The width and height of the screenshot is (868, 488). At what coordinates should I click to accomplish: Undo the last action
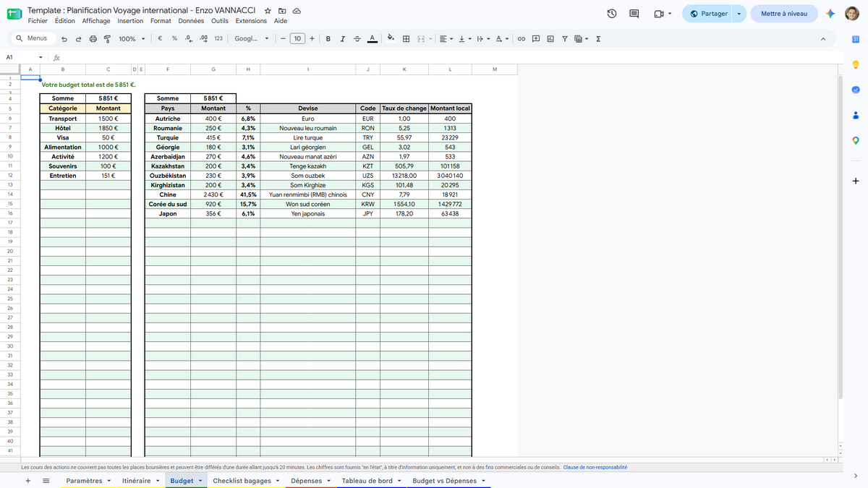coord(64,39)
